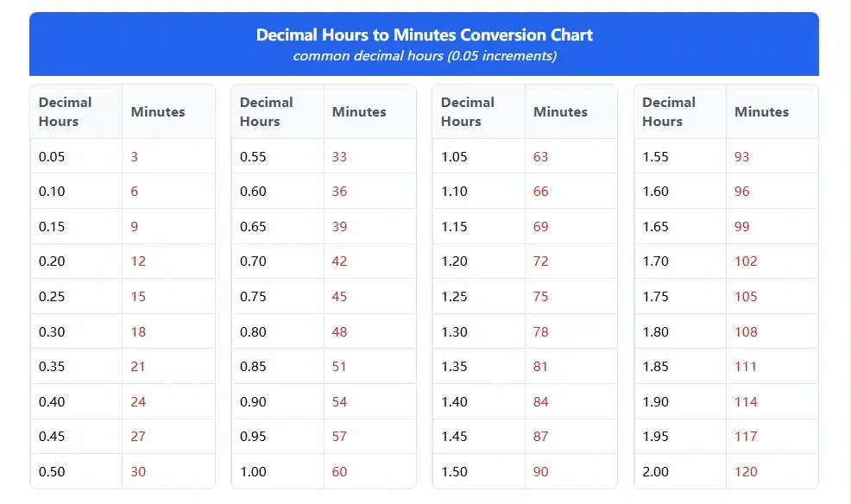This screenshot has width=851, height=504.
Task: Click the 60 minutes value
Action: (339, 472)
